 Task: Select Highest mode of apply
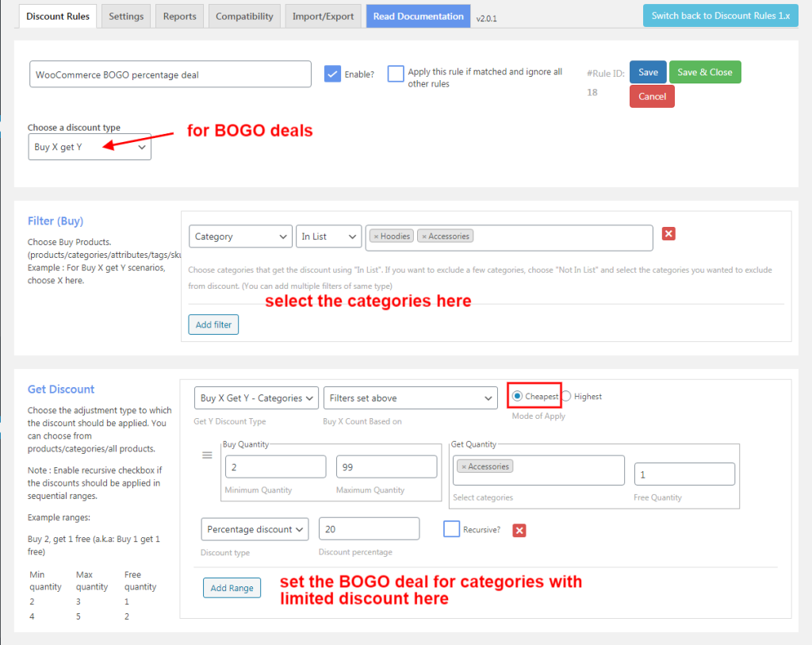pyautogui.click(x=566, y=397)
